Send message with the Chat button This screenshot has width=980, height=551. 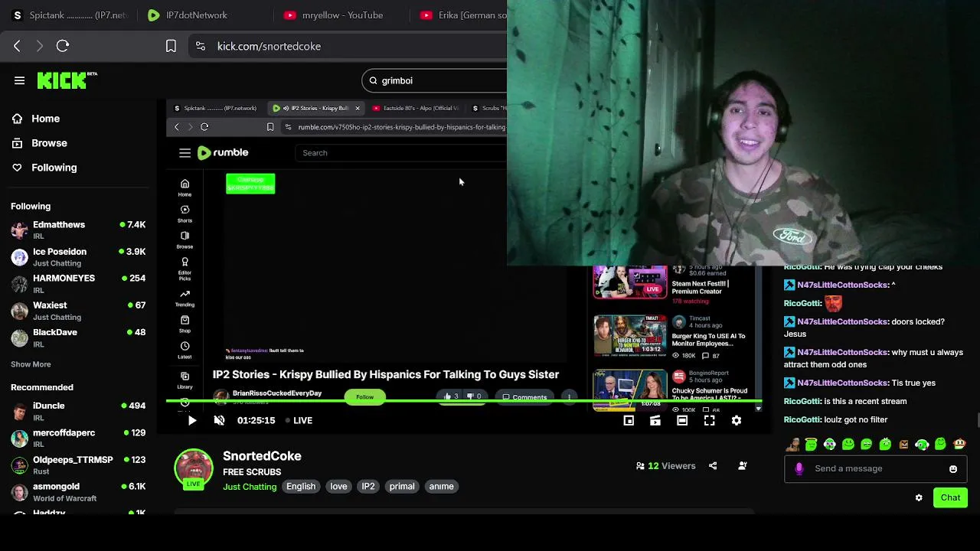[x=950, y=497]
